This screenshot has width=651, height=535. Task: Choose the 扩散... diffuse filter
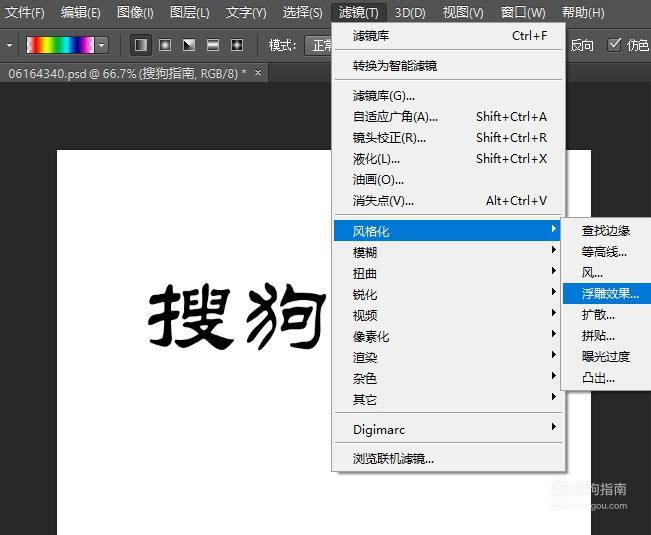click(607, 315)
